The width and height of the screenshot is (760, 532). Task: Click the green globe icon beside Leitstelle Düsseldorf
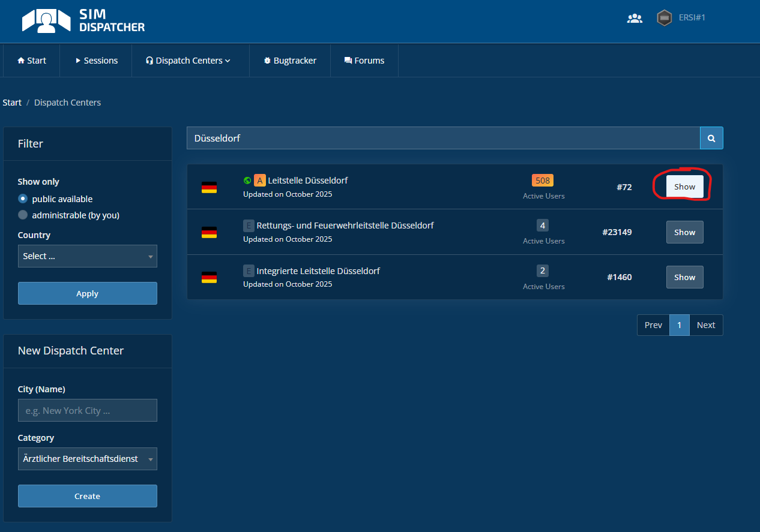(247, 181)
